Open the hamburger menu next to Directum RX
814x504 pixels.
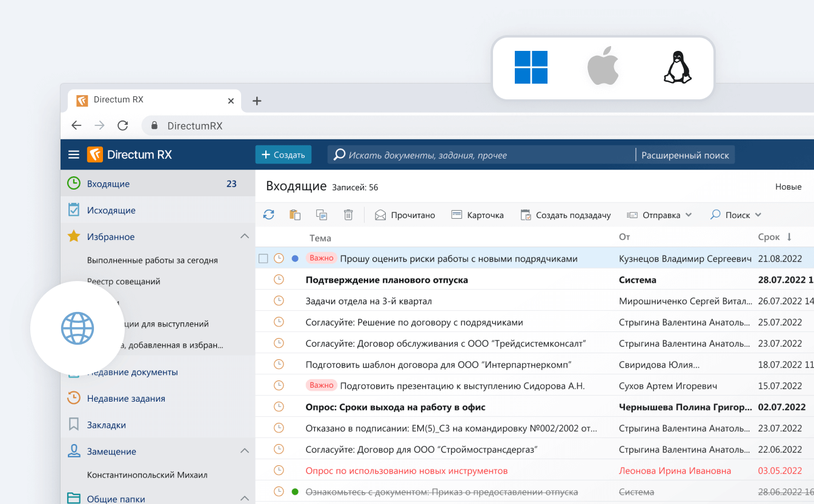coord(73,154)
